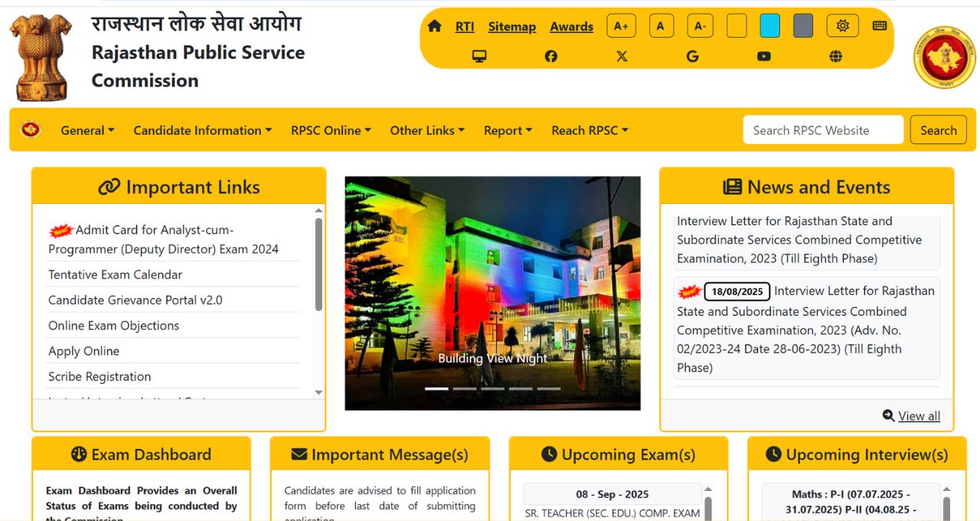Click the dashboard gauge icon beside Exam Dashboard
Viewport: 980px width, 521px height.
point(79,454)
